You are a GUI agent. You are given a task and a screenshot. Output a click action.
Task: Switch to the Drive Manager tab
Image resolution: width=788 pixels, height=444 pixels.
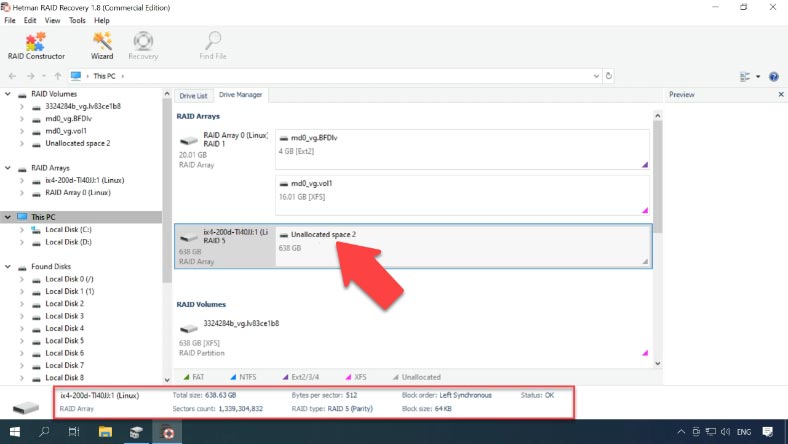pyautogui.click(x=241, y=95)
